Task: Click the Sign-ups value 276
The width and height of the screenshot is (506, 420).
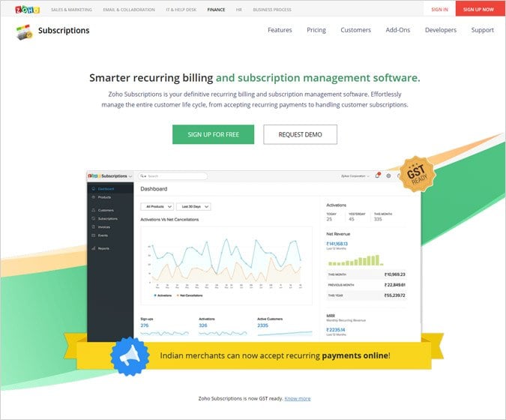Action: click(145, 325)
